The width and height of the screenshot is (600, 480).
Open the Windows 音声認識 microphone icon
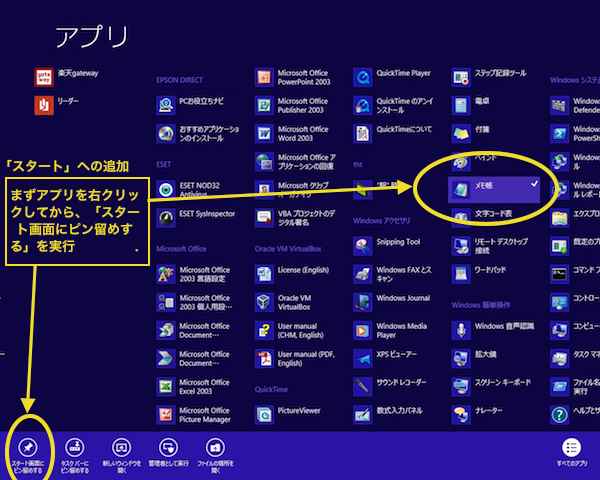[x=461, y=330]
